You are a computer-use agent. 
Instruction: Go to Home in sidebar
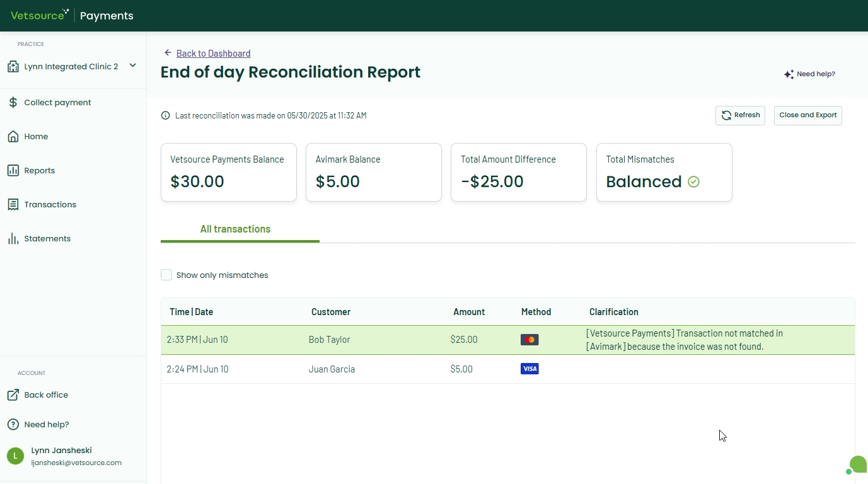click(36, 136)
